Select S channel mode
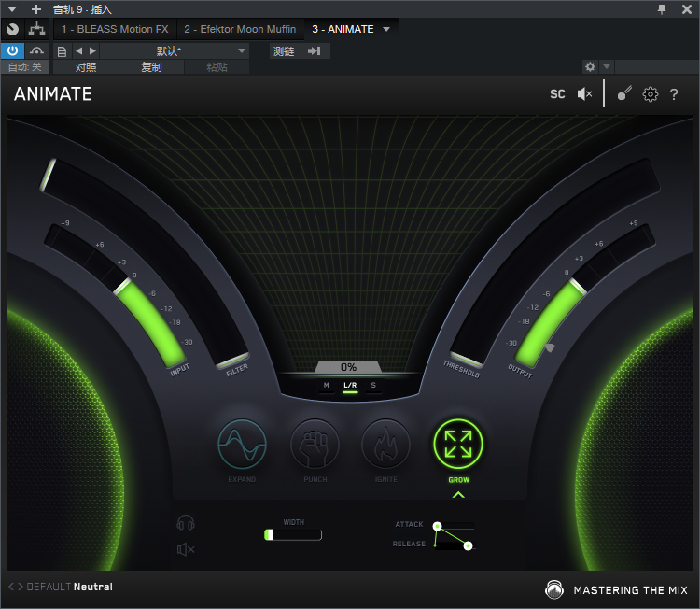The height and width of the screenshot is (609, 700). click(x=373, y=386)
